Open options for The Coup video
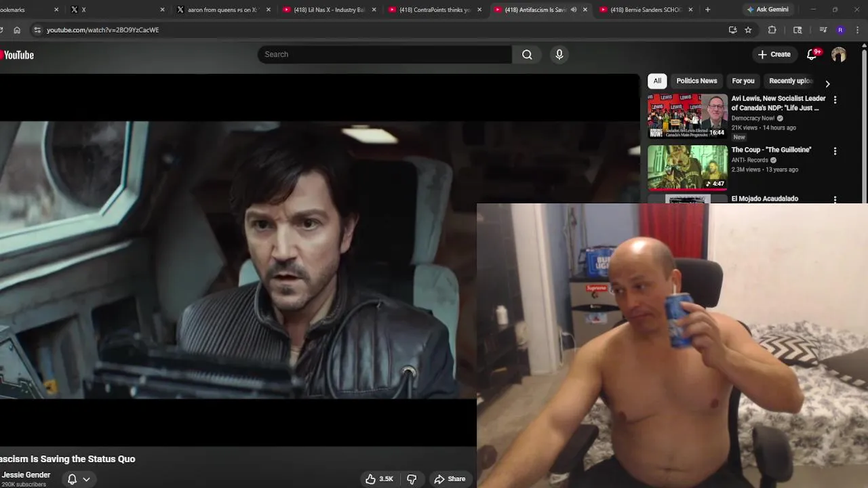The height and width of the screenshot is (488, 868). click(x=835, y=151)
